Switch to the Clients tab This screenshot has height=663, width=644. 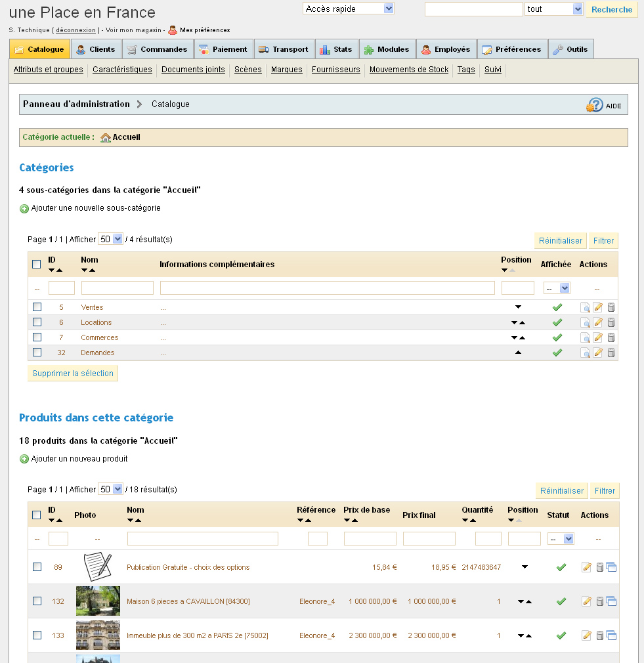(96, 49)
